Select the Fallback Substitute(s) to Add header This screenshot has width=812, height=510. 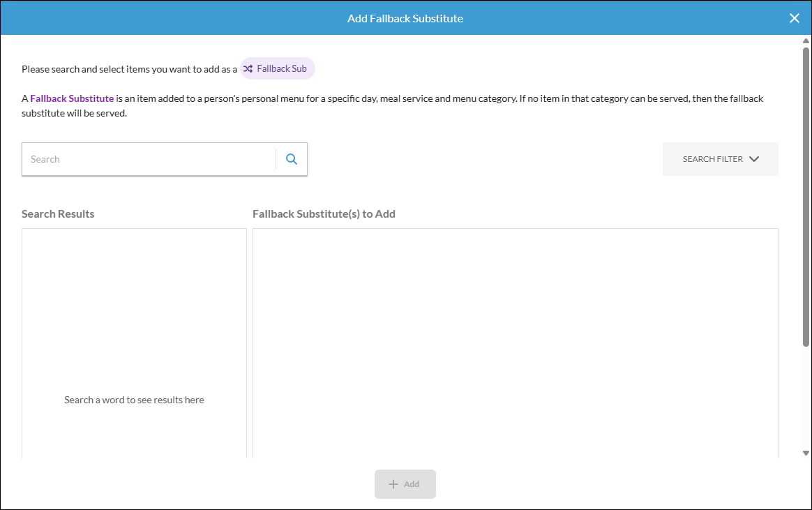pos(324,213)
